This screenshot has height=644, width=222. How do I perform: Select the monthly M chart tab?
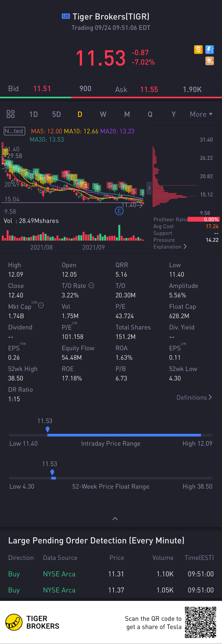[127, 114]
